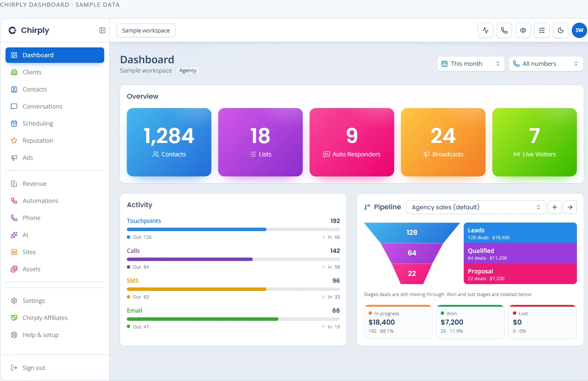This screenshot has height=381, width=588.
Task: Click the Chirply logo icon
Action: point(12,30)
